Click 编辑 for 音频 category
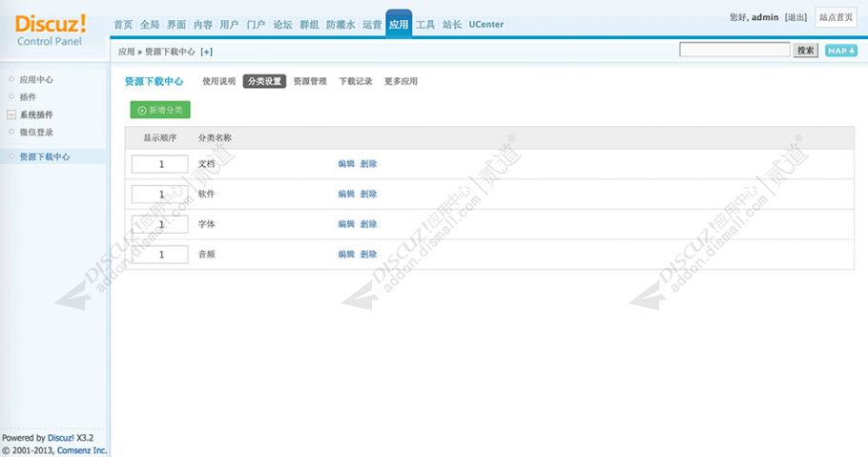This screenshot has height=457, width=868. 346,254
